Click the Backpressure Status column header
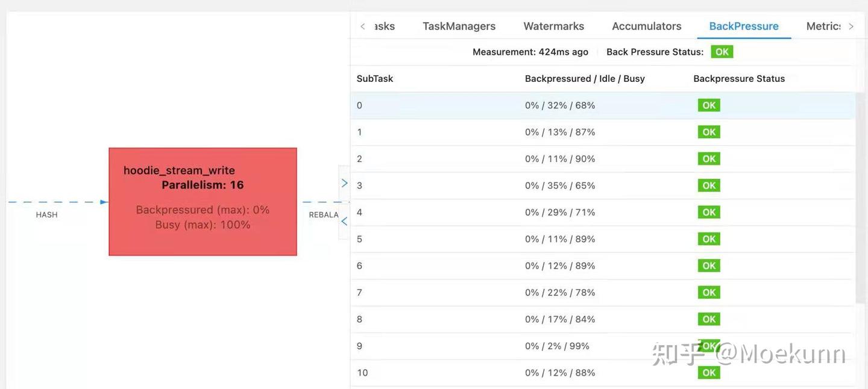This screenshot has height=389, width=868. 738,79
